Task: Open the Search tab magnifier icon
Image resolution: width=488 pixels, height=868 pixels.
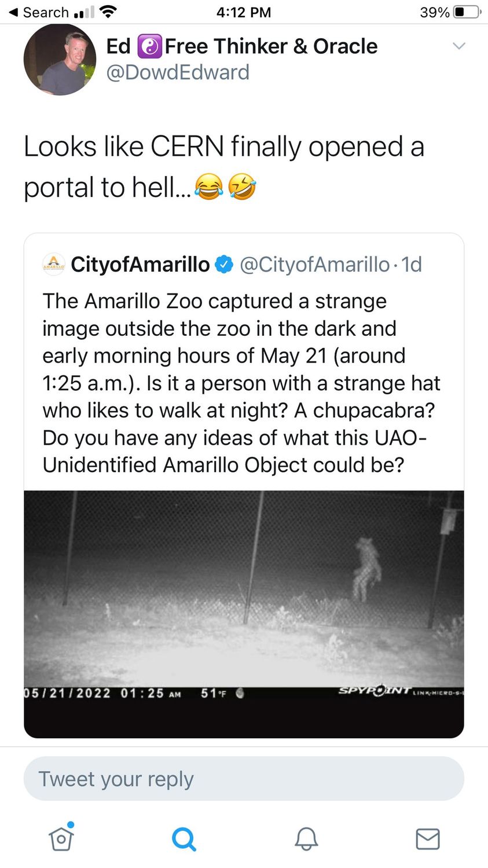Action: click(184, 838)
